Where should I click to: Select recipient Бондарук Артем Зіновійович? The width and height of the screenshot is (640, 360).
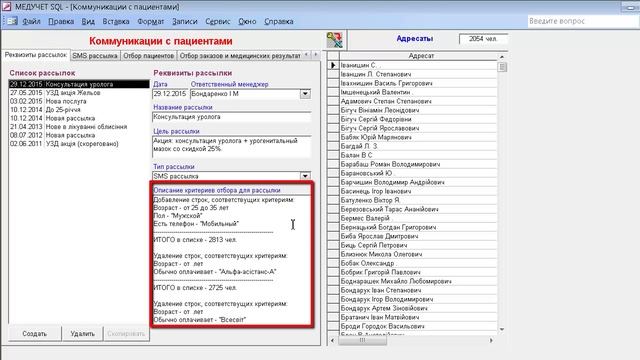[418, 308]
